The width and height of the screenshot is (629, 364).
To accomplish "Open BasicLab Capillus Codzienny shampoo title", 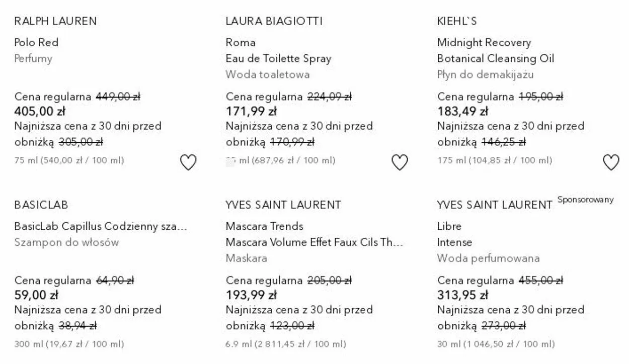I will pyautogui.click(x=101, y=226).
